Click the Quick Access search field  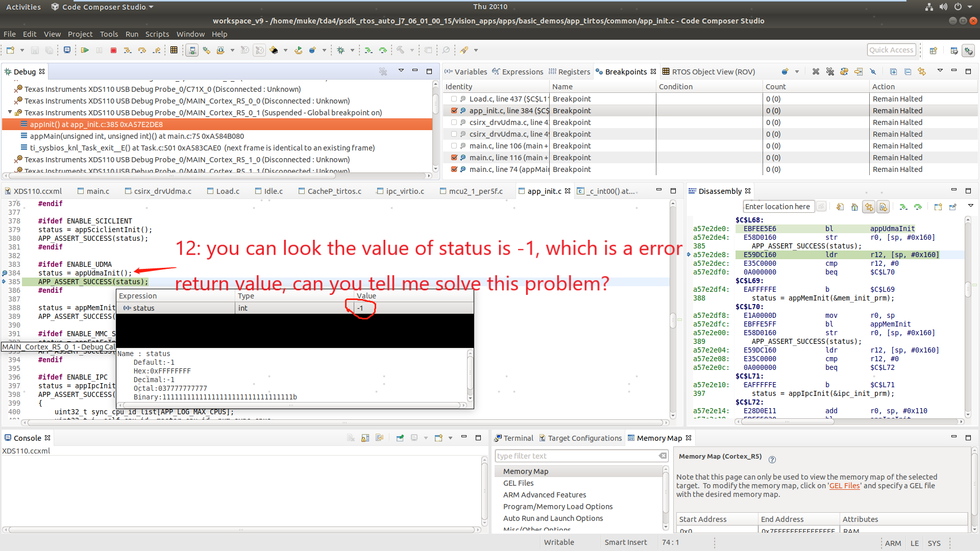tap(891, 50)
